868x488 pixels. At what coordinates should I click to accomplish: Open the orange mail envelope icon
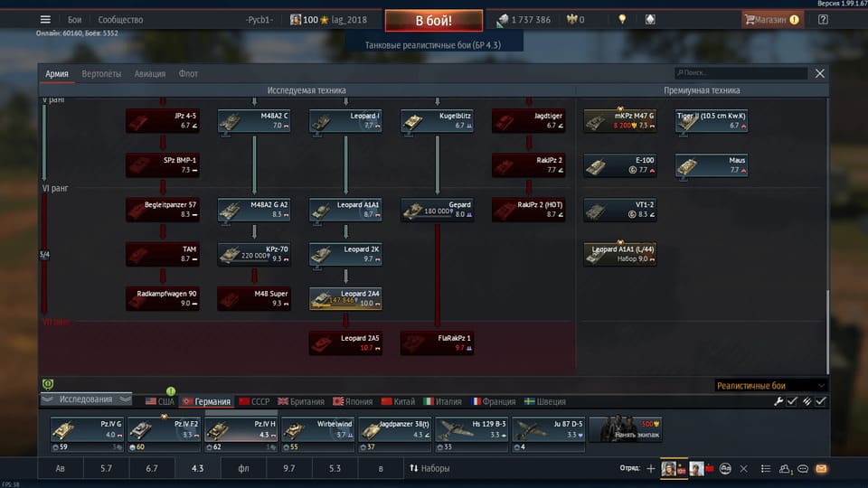822,469
